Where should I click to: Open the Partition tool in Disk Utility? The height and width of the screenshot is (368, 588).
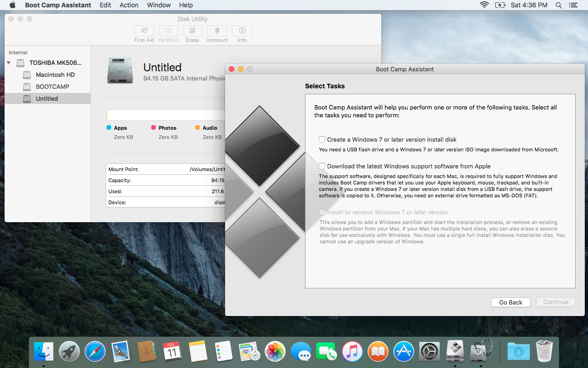tap(168, 30)
